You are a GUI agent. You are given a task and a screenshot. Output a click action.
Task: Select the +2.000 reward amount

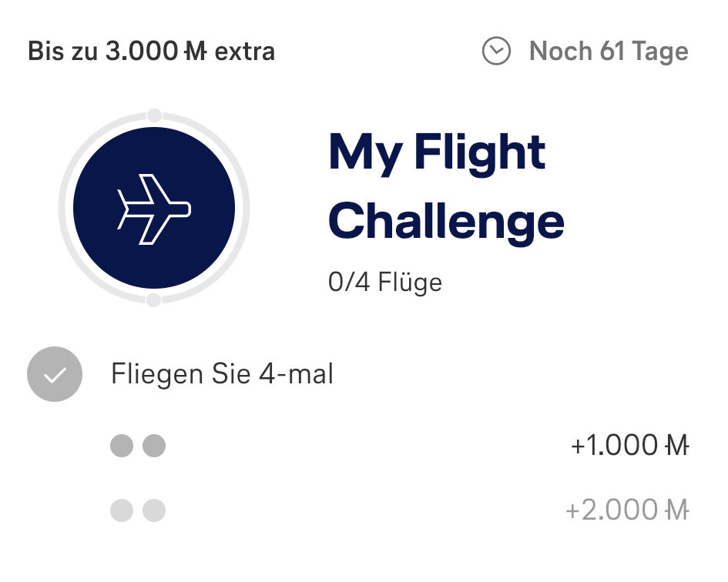tap(613, 510)
